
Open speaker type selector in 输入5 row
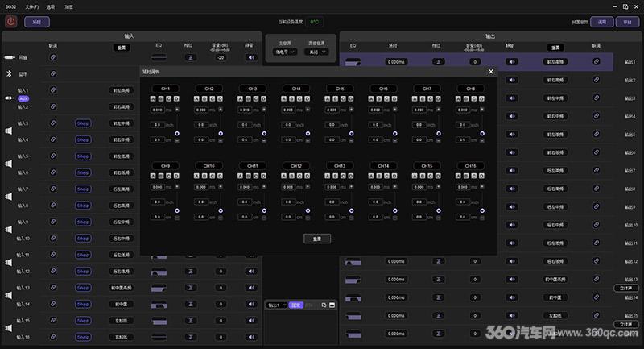[122, 156]
